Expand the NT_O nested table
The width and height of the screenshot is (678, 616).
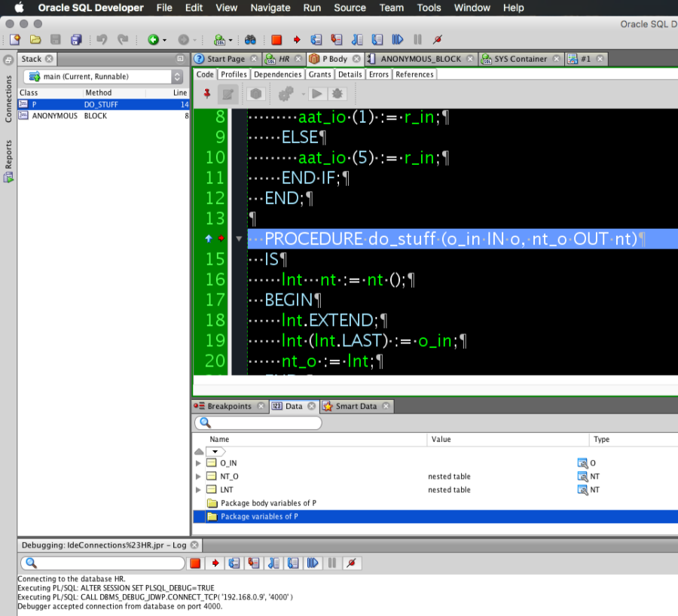198,476
